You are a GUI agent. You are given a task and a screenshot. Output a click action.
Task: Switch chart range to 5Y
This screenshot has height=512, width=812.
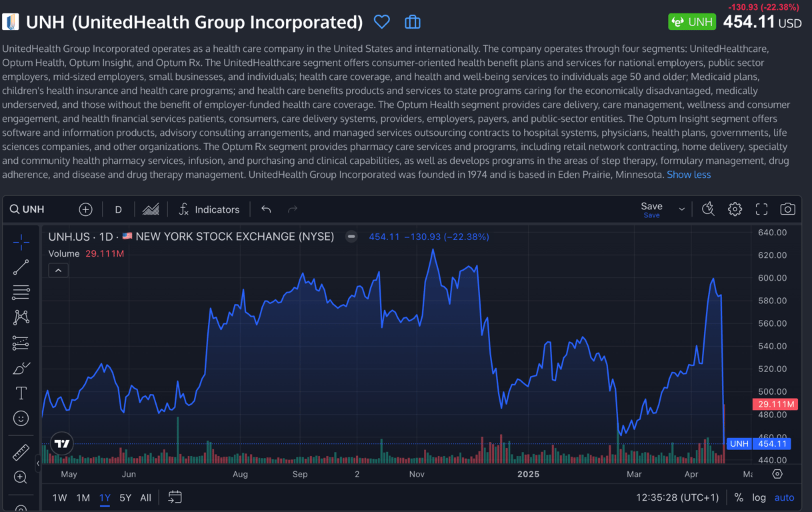tap(125, 497)
